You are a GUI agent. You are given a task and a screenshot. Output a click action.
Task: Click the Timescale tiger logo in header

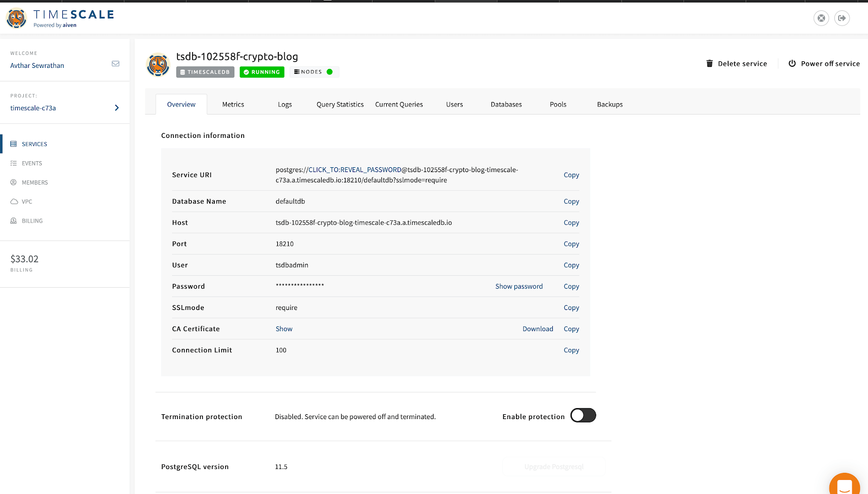pyautogui.click(x=16, y=18)
